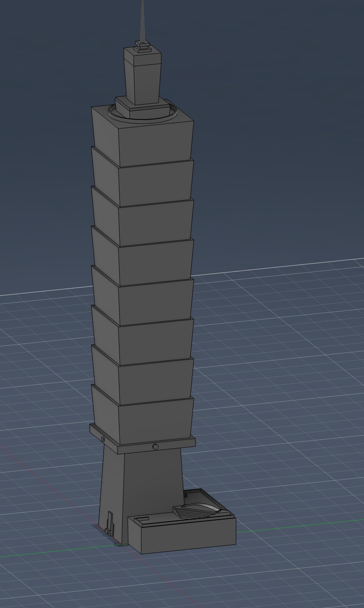Viewport: 364px width, 608px height.
Task: Click the round hole on the collar's front
Action: 155,447
